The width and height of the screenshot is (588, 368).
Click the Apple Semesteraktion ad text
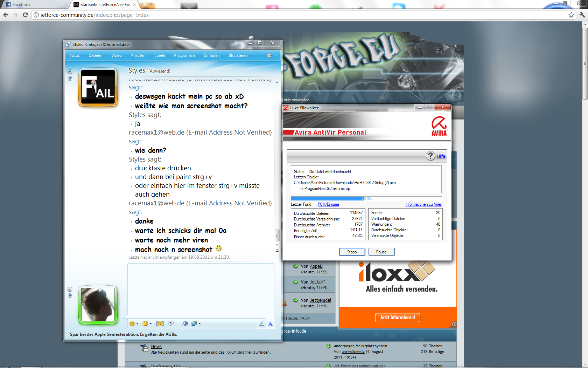[x=124, y=334]
